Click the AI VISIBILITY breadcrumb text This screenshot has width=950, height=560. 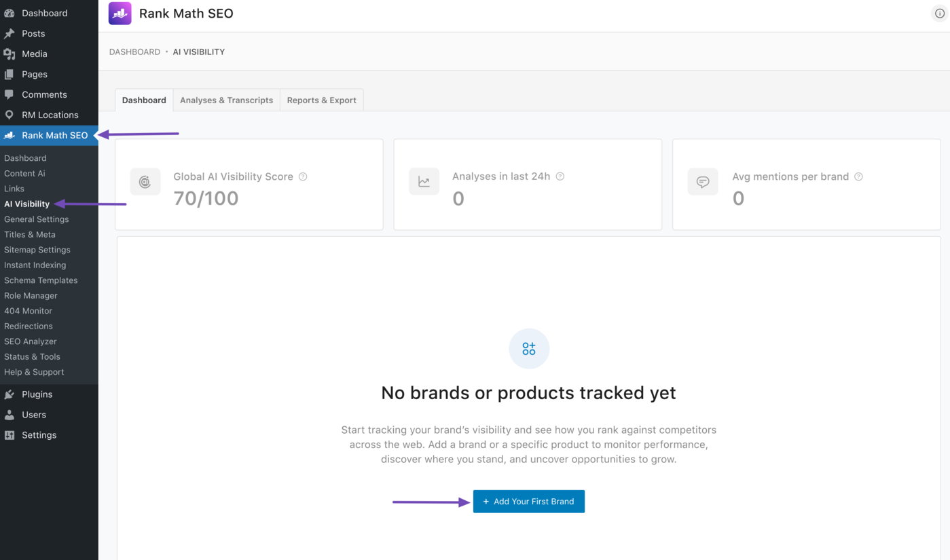[199, 52]
